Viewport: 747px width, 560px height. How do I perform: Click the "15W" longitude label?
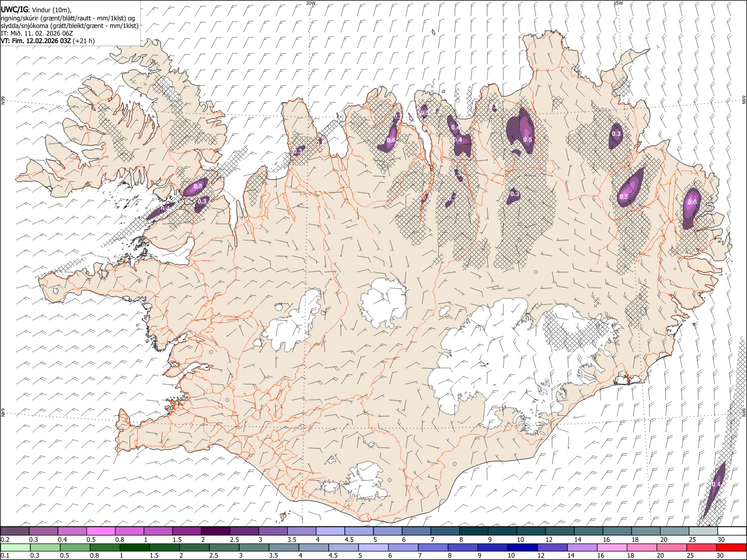(x=618, y=3)
